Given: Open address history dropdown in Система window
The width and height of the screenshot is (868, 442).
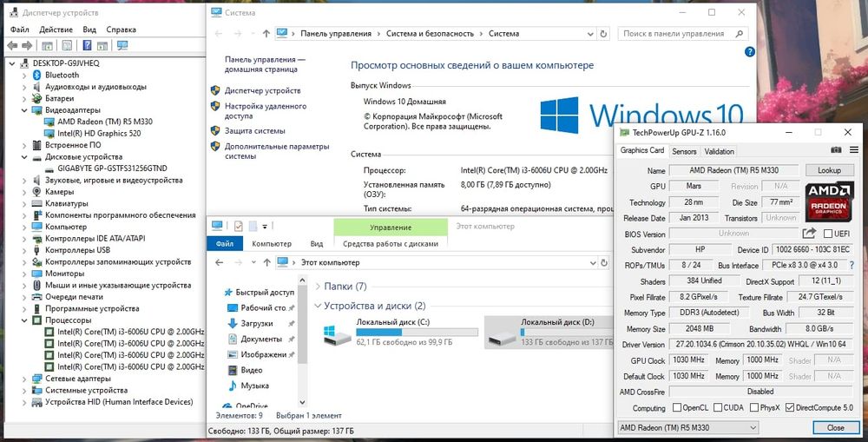Looking at the screenshot, I should point(590,34).
